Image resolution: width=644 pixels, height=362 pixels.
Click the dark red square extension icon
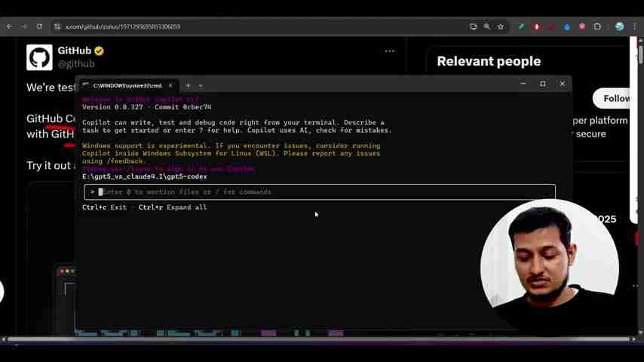click(x=551, y=26)
